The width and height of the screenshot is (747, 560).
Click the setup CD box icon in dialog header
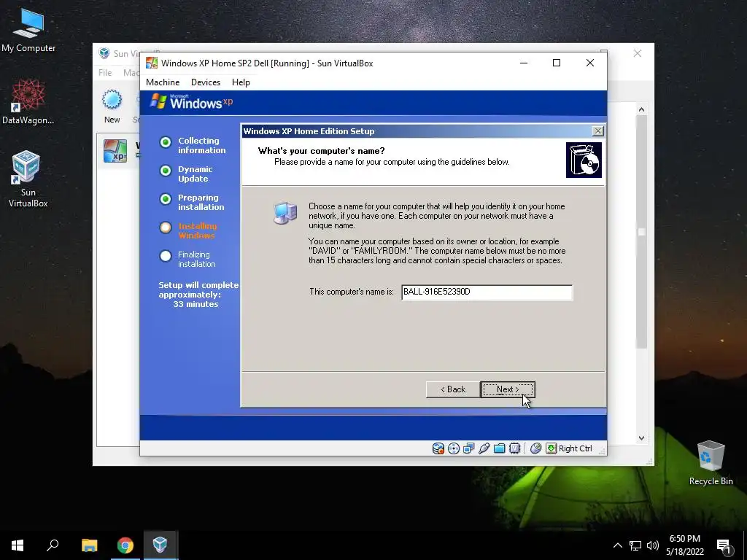tap(584, 160)
